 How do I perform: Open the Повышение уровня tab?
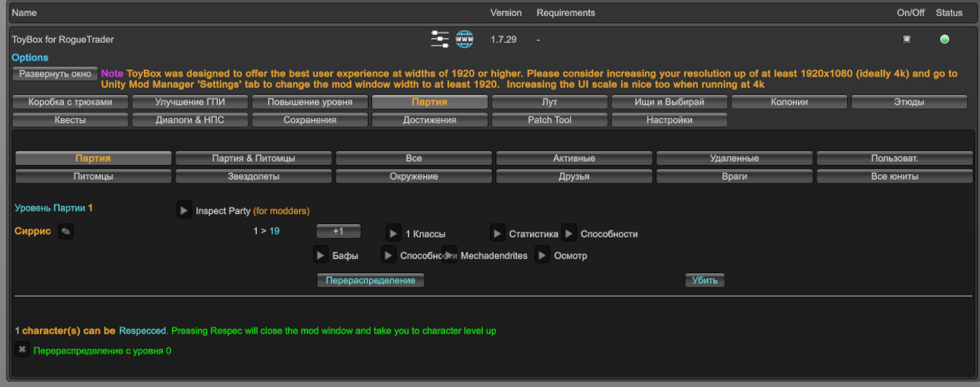(310, 102)
